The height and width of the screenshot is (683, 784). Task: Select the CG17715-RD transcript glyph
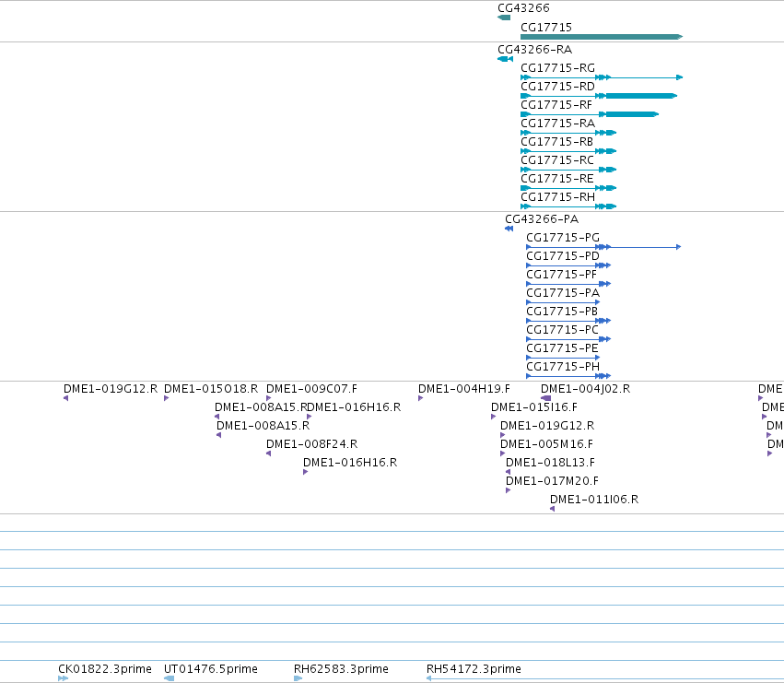click(599, 96)
